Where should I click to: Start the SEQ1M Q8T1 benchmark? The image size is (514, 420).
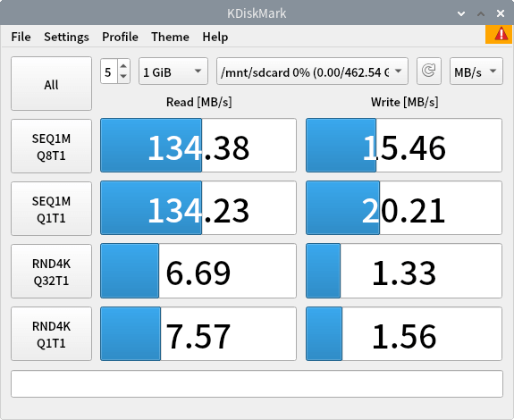pos(51,147)
